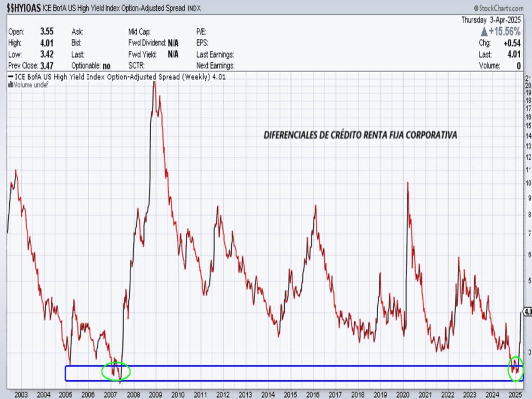Click the Open value 3.55

coord(47,31)
